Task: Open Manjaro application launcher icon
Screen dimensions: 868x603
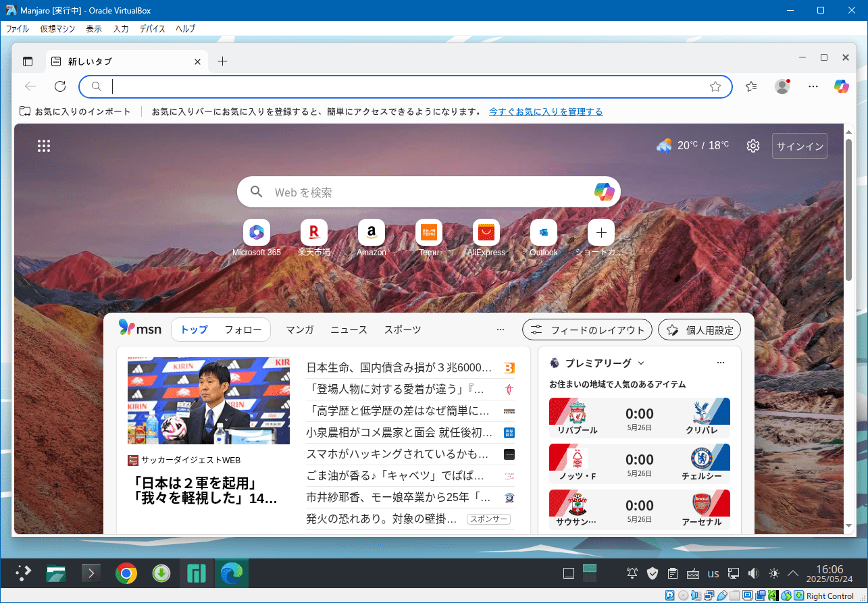Action: pyautogui.click(x=24, y=573)
